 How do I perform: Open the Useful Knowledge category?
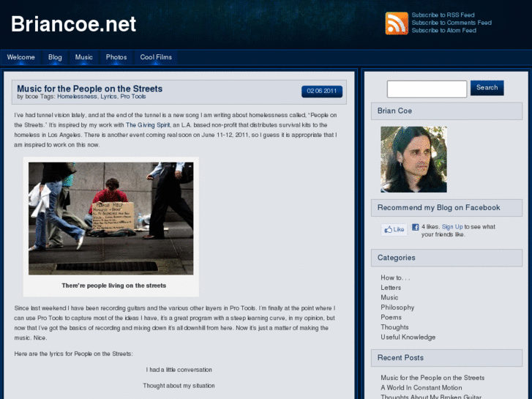click(408, 338)
